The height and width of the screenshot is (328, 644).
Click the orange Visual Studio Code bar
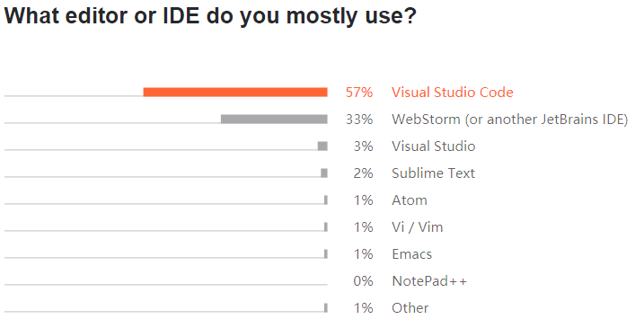pos(235,92)
